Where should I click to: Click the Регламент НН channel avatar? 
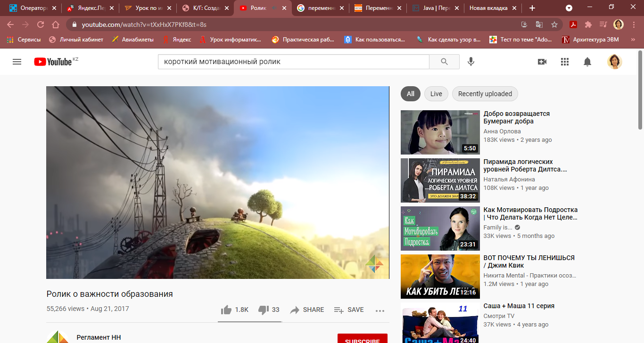click(58, 337)
